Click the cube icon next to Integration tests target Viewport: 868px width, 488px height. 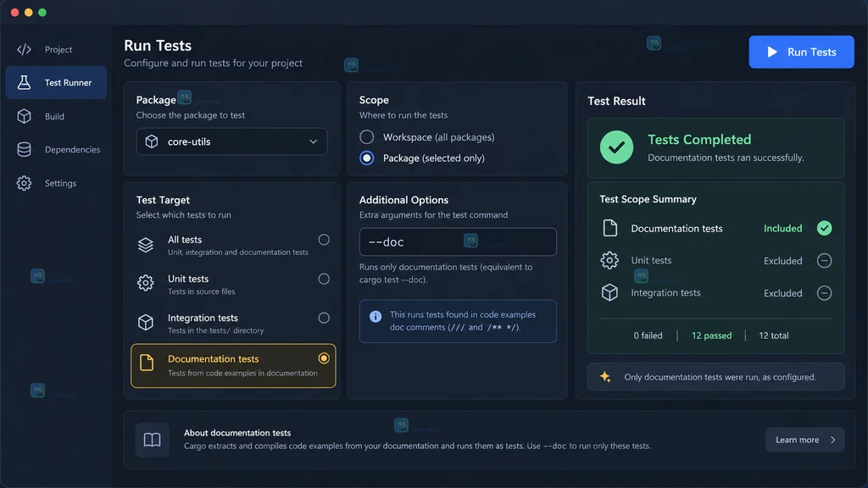146,322
